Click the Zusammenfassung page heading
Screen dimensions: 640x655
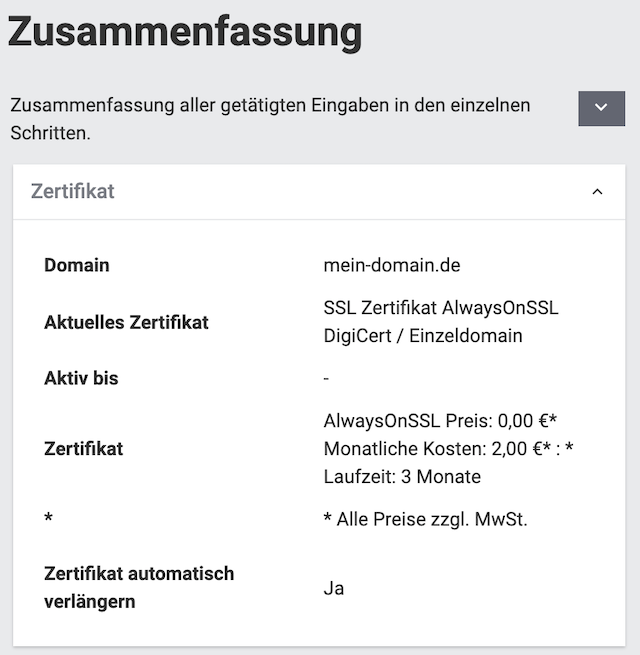185,32
